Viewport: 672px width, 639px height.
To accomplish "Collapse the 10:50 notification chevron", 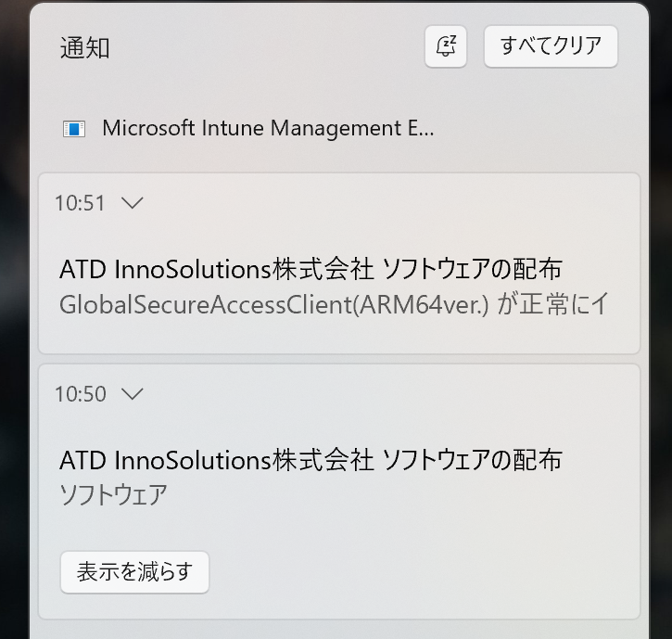I will tap(133, 394).
